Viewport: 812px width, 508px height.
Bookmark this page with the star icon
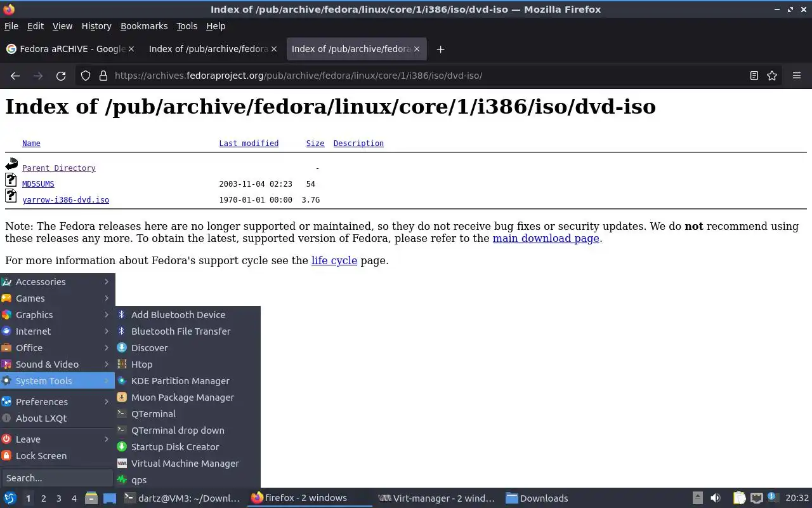(772, 76)
